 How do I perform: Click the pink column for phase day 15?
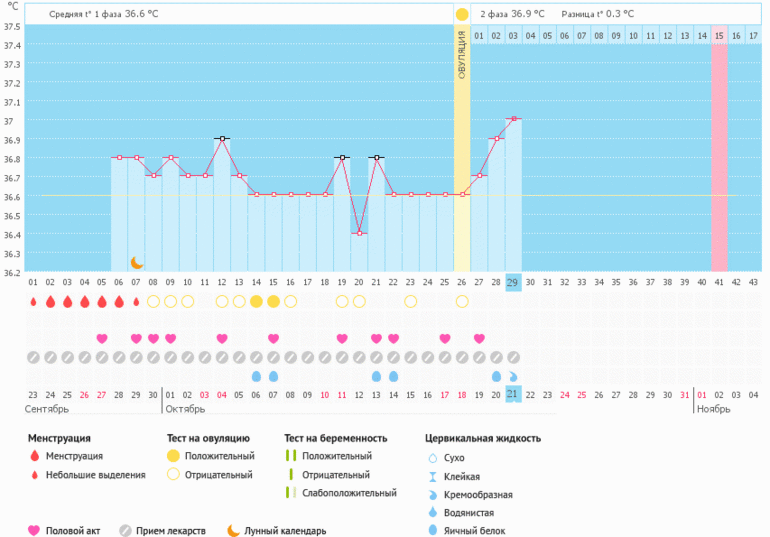pos(719,150)
